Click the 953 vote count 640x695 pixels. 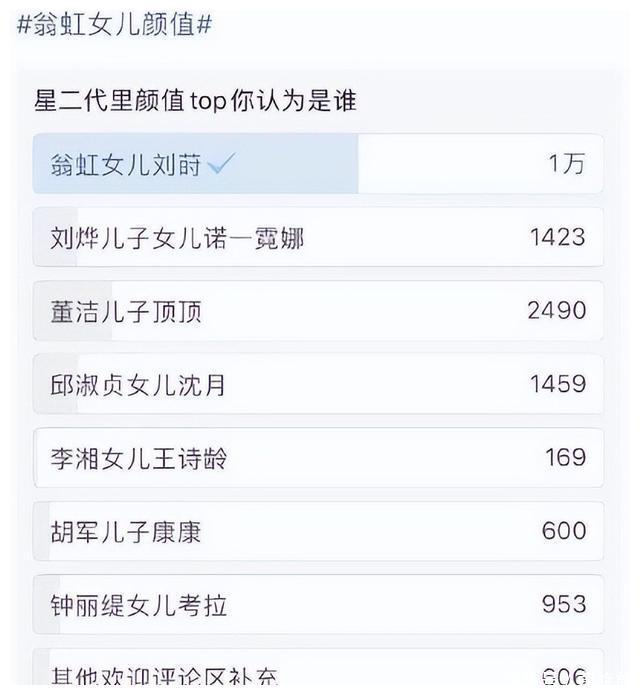[564, 605]
